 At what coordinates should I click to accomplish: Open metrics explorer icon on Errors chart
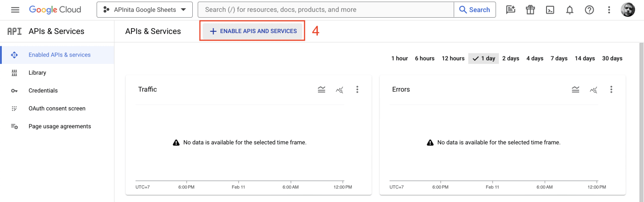(x=593, y=90)
